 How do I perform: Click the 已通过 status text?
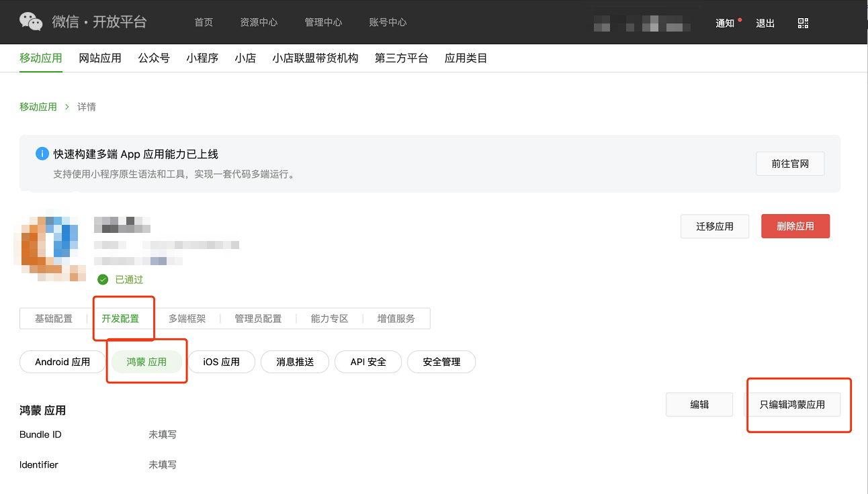(x=129, y=279)
